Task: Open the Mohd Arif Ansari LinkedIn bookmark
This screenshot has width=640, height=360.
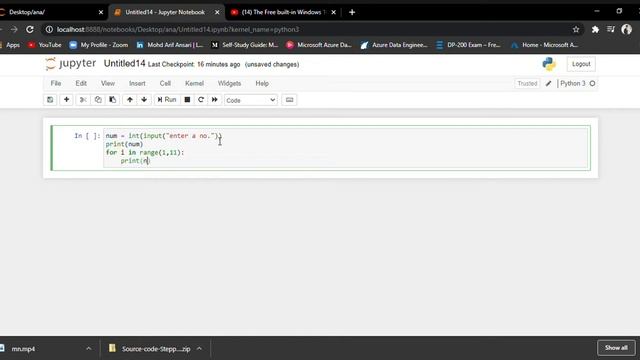Action: (x=169, y=45)
